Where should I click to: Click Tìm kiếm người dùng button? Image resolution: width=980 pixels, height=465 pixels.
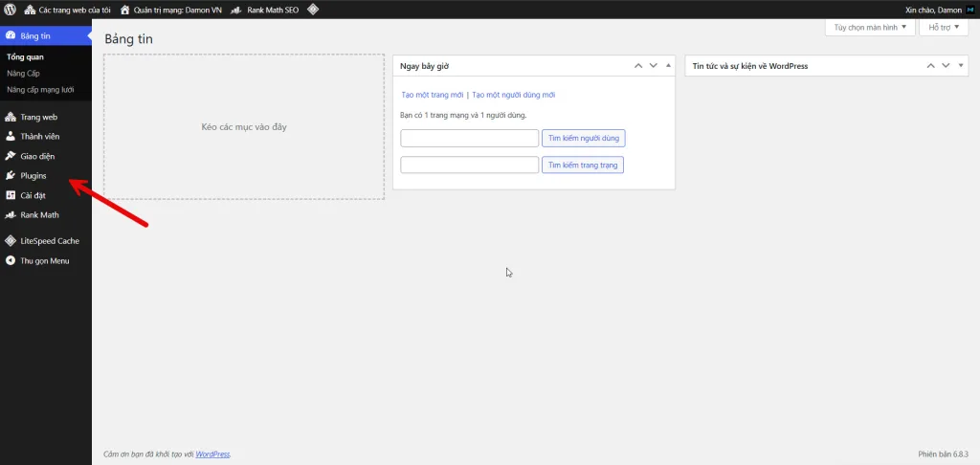pyautogui.click(x=583, y=138)
